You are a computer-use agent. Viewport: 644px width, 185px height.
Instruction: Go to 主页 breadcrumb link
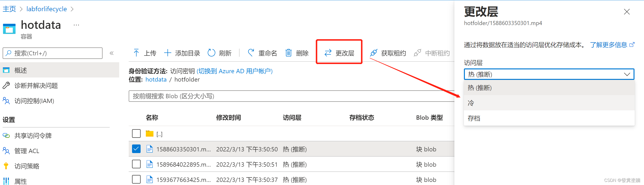coord(9,9)
